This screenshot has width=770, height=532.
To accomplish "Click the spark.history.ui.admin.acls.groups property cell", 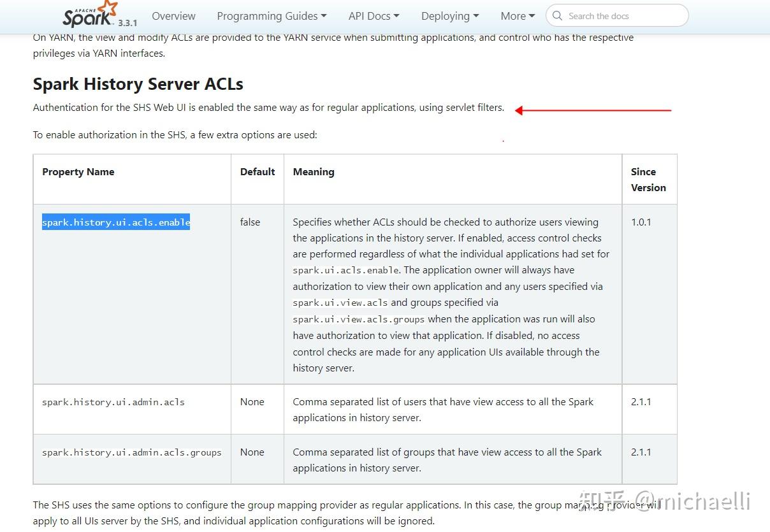I will click(132, 452).
